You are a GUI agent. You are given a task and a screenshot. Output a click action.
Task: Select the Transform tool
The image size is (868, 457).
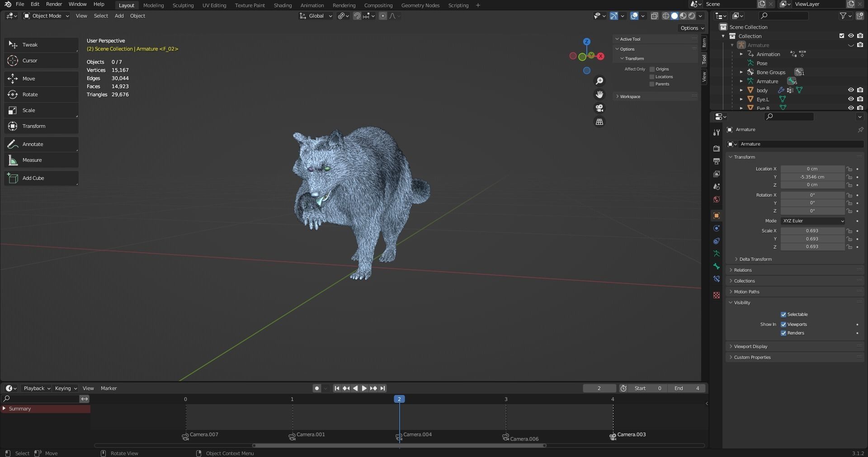[x=41, y=126]
